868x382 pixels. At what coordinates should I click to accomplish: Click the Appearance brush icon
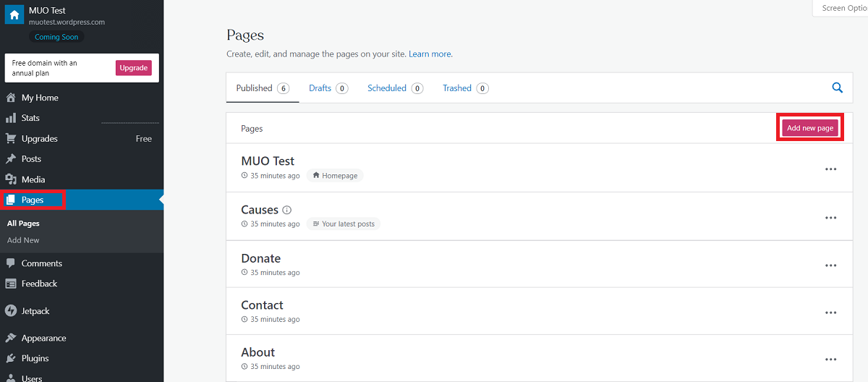pyautogui.click(x=11, y=338)
